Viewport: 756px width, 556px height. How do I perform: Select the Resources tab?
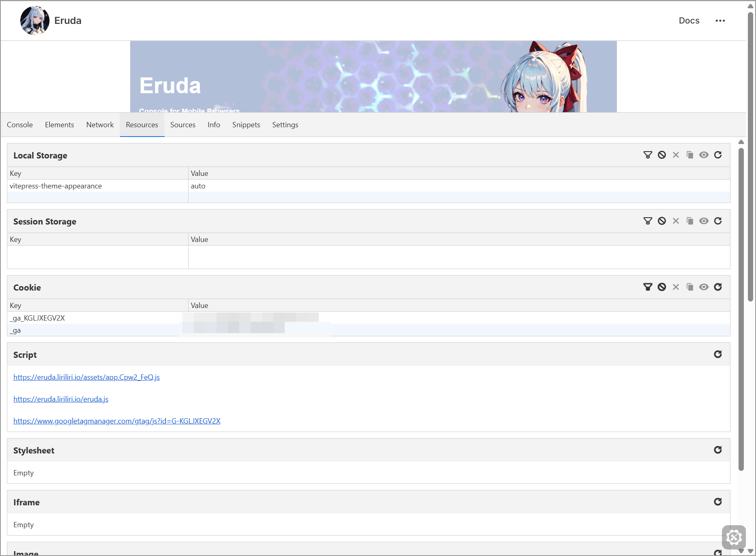click(142, 125)
